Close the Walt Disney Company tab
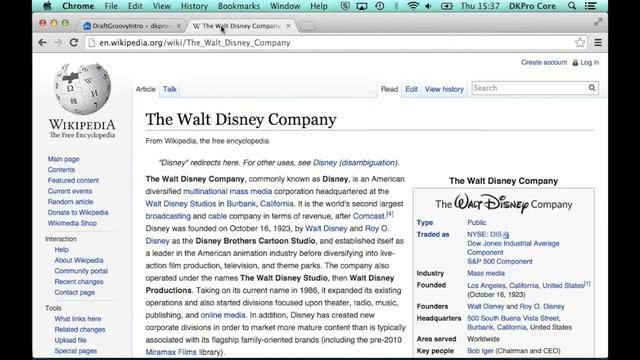 pos(289,26)
